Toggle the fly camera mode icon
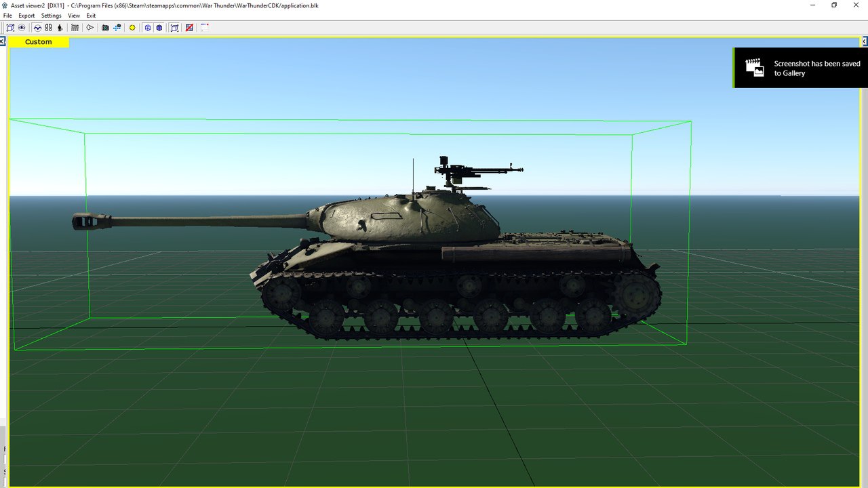The image size is (868, 488). click(x=37, y=28)
